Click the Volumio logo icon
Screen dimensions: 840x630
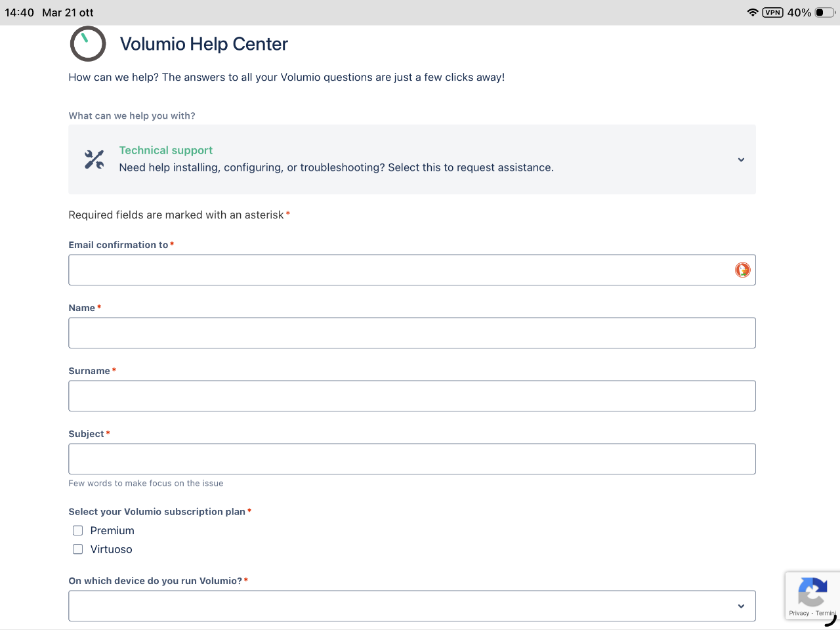pyautogui.click(x=88, y=44)
